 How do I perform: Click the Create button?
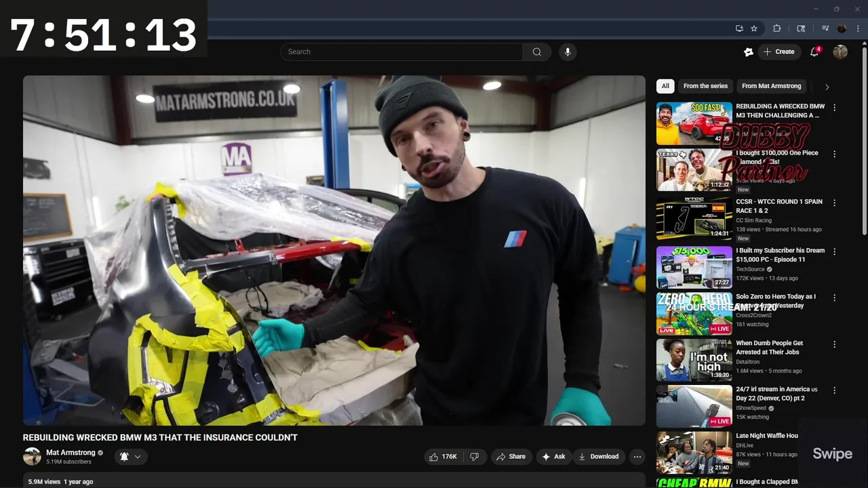(779, 52)
